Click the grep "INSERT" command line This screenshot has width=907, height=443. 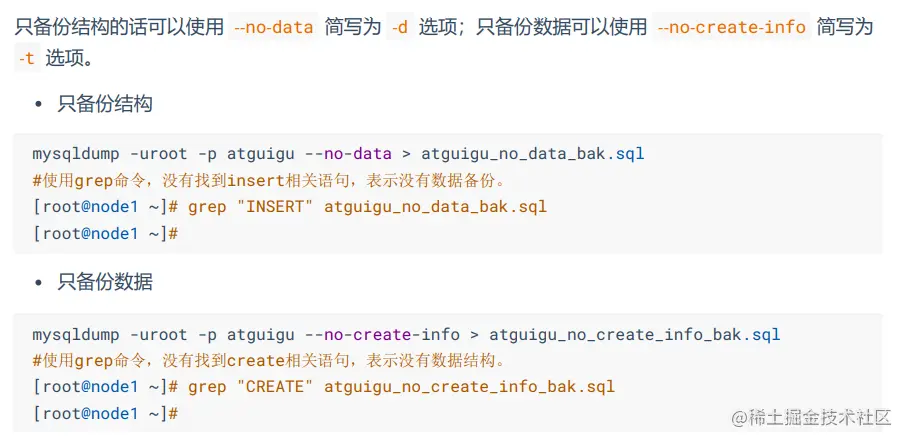(x=290, y=207)
